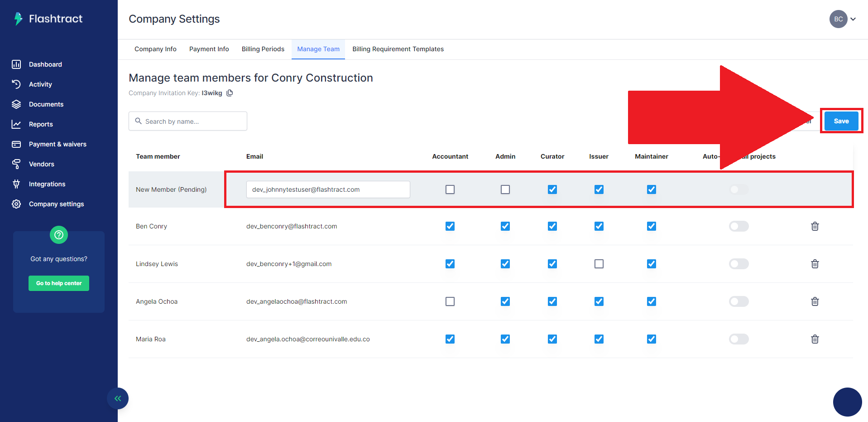The height and width of the screenshot is (422, 868).
Task: Check Accountant for new pending member
Action: (x=450, y=189)
